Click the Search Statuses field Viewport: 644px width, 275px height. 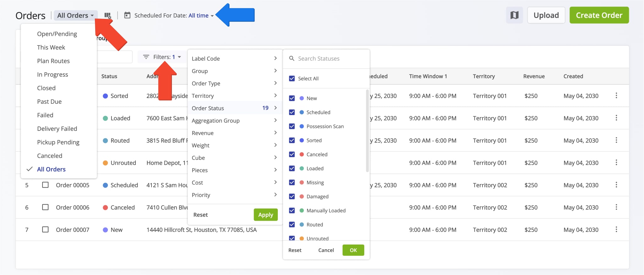pos(326,58)
